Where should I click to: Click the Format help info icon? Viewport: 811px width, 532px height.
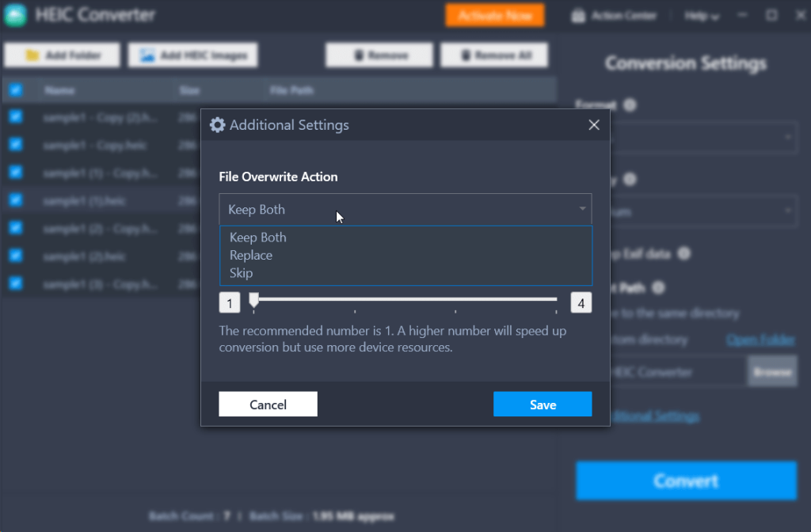(x=630, y=105)
